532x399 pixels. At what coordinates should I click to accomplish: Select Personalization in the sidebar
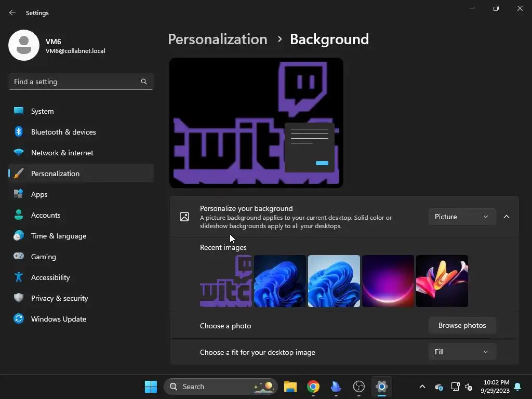(x=81, y=174)
